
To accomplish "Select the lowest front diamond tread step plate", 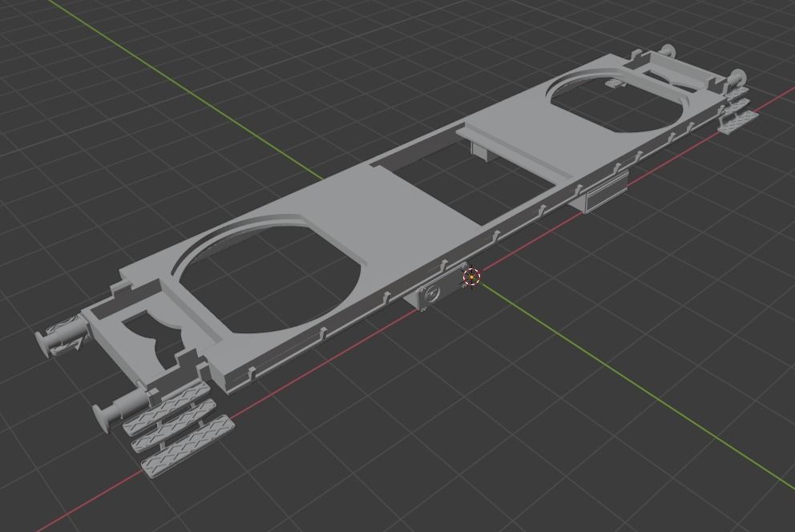I will pyautogui.click(x=187, y=446).
